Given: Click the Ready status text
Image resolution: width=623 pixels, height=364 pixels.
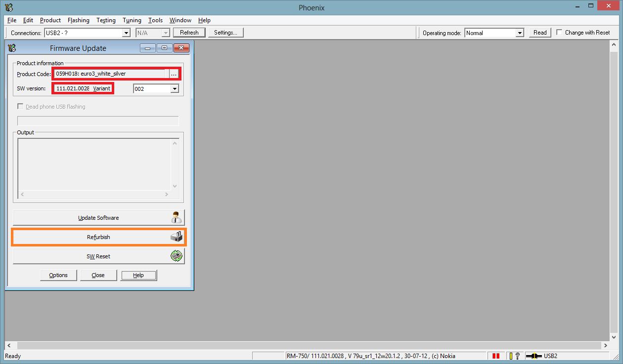Looking at the screenshot, I should [x=13, y=356].
